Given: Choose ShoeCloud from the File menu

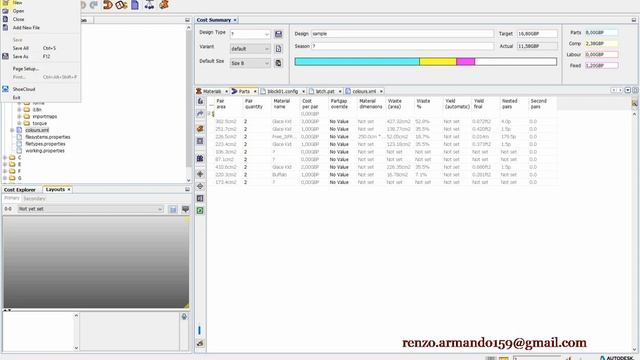Looking at the screenshot, I should pyautogui.click(x=24, y=89).
